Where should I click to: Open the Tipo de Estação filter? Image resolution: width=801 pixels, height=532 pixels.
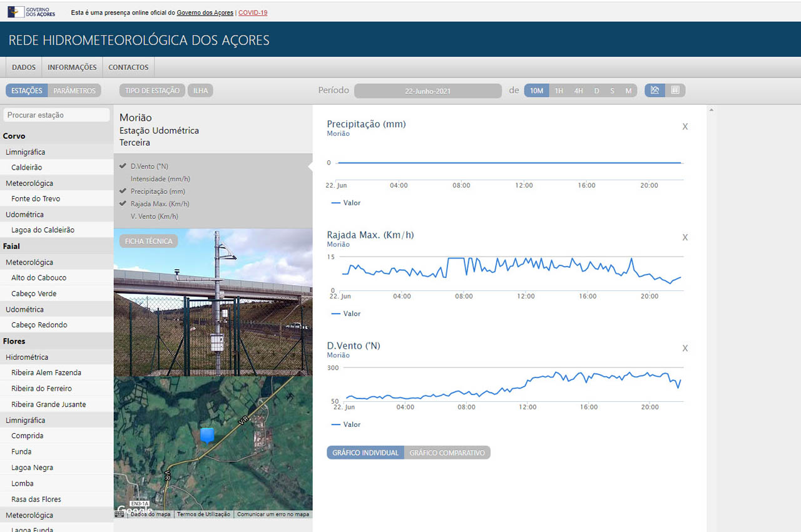[x=152, y=91]
